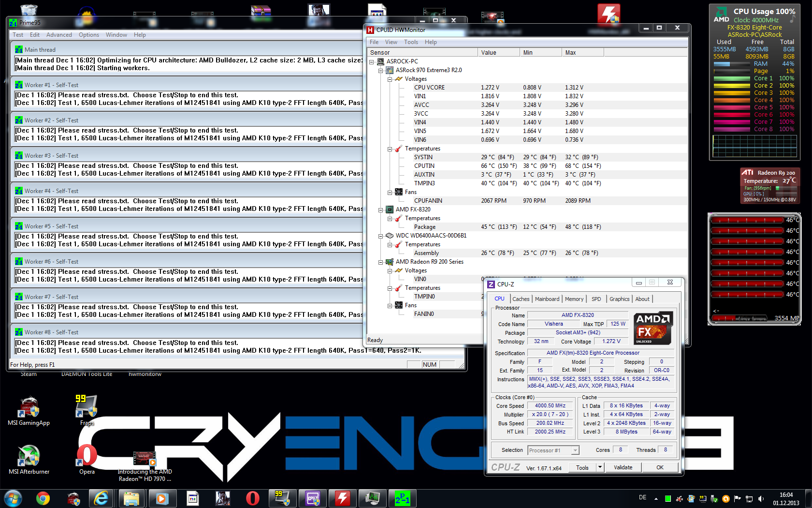This screenshot has height=508, width=812.
Task: Switch to Prime95 via its taskbar button
Action: [403, 498]
